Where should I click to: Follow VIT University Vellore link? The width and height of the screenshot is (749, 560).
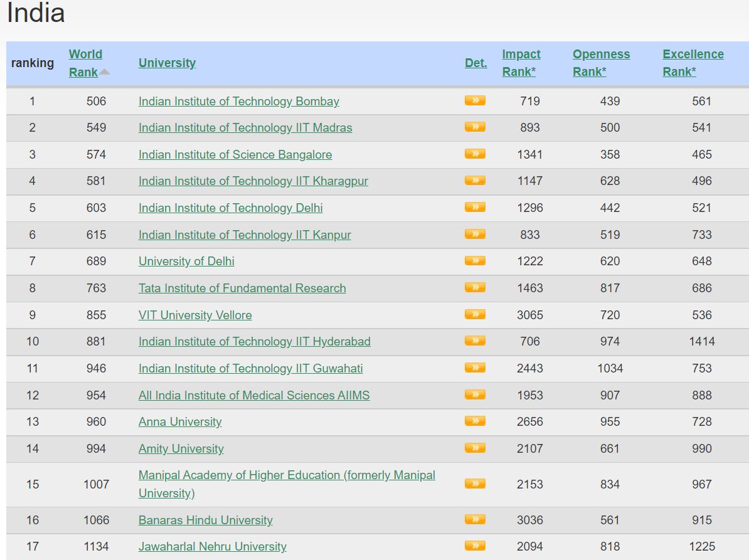195,315
